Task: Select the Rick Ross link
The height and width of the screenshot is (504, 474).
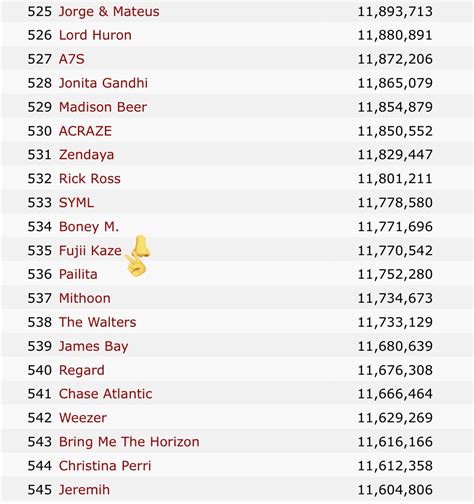Action: [x=90, y=179]
